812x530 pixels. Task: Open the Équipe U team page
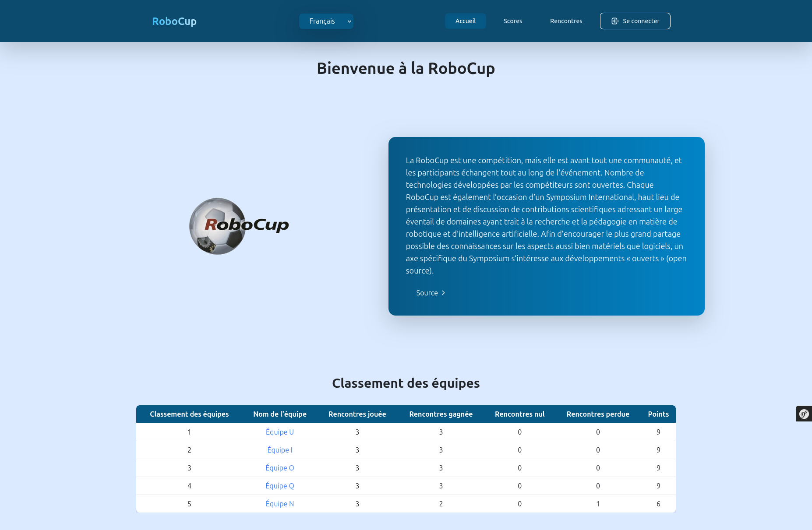279,432
